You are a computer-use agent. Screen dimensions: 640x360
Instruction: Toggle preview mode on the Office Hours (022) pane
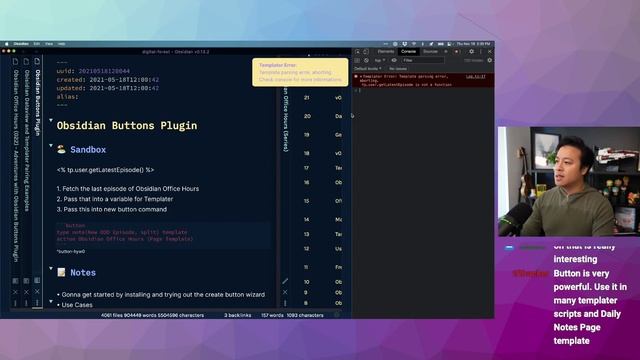(16, 281)
